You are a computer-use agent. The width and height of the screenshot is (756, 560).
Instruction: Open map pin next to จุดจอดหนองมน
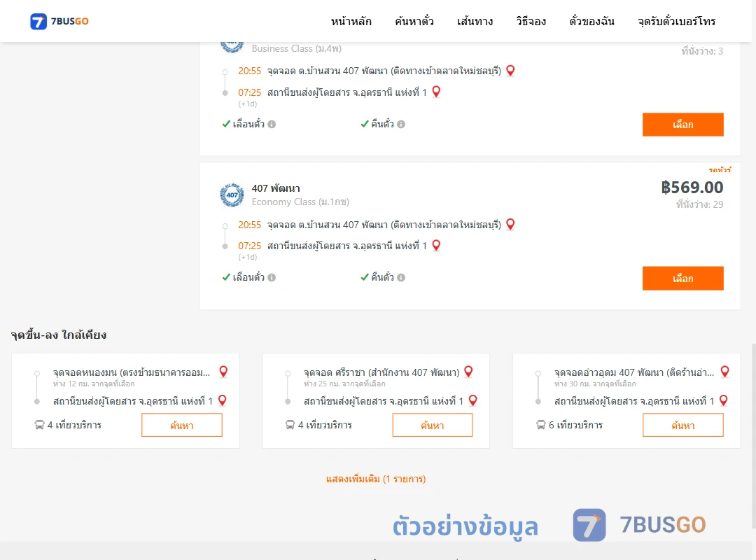223,372
